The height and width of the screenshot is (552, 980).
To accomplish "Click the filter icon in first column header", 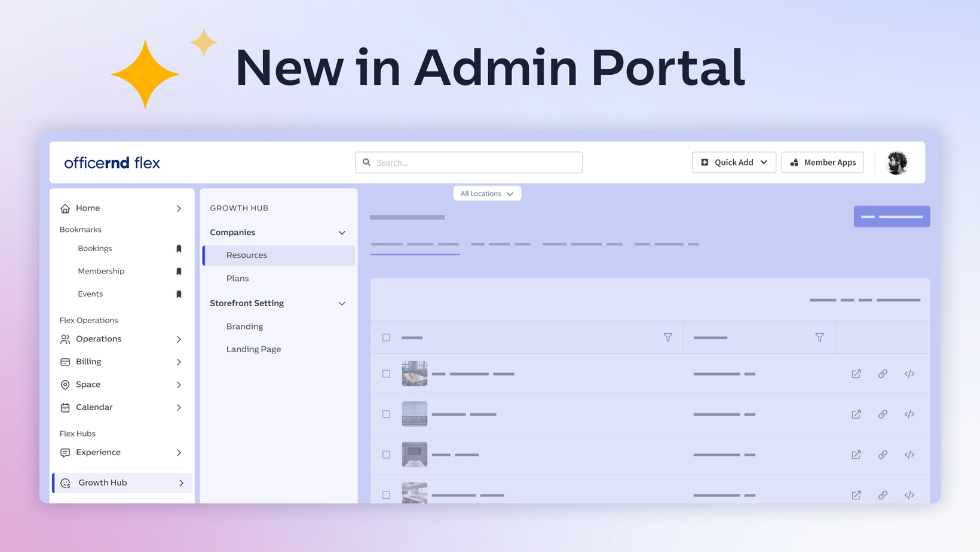I will click(668, 338).
